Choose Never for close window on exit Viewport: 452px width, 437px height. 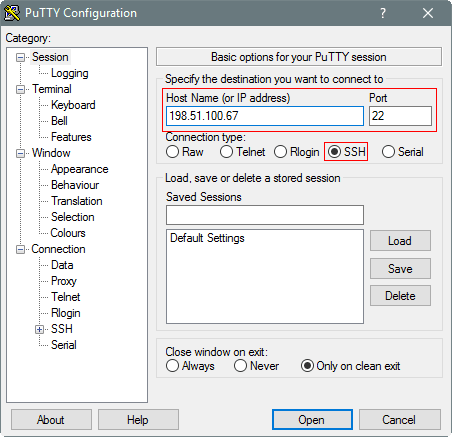pyautogui.click(x=256, y=366)
